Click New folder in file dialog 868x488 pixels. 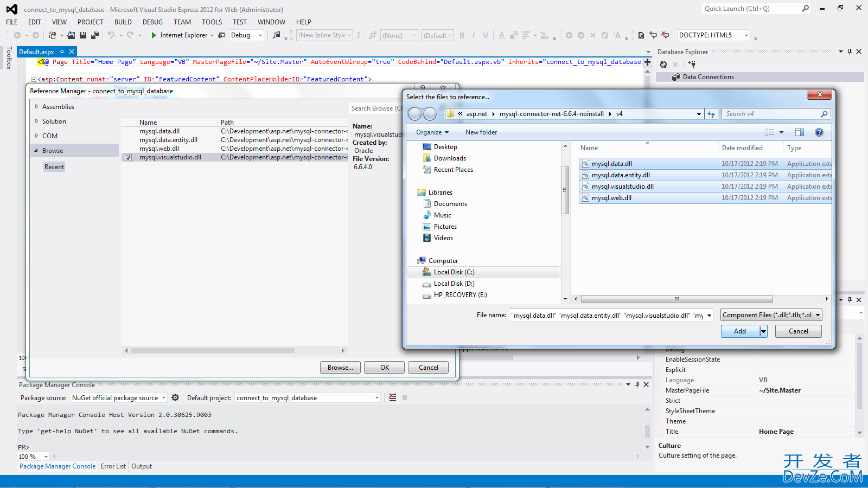481,132
